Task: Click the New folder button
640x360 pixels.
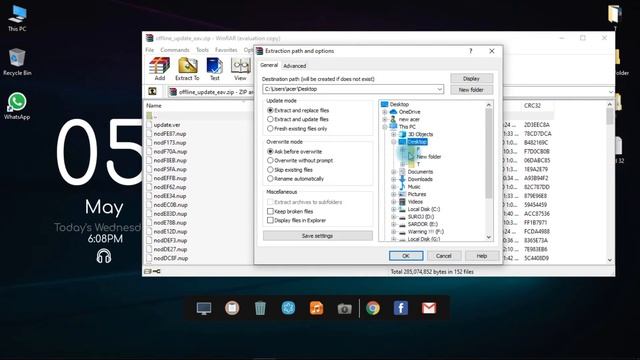Action: coord(471,90)
